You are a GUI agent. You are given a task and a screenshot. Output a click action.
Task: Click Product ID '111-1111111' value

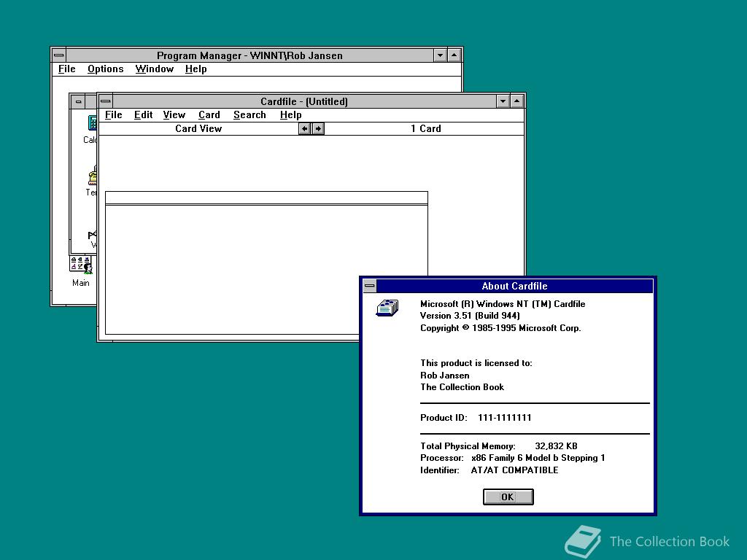click(x=505, y=418)
